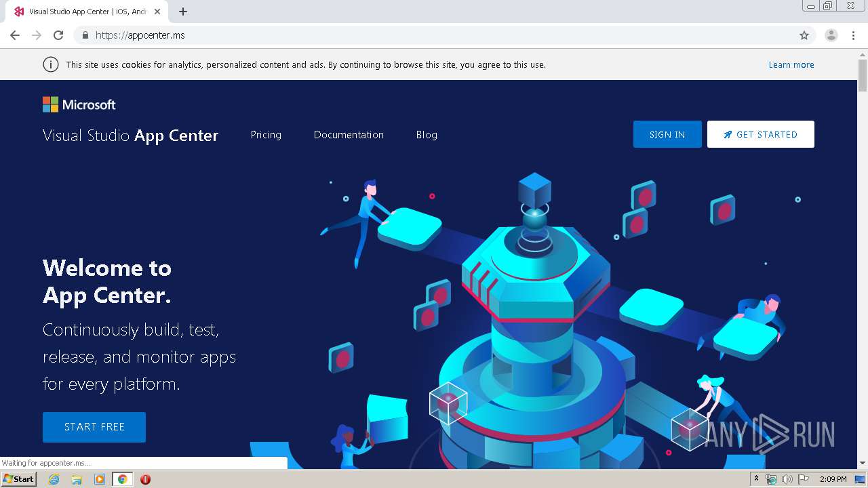
Task: Click the network tray icon
Action: point(771,479)
